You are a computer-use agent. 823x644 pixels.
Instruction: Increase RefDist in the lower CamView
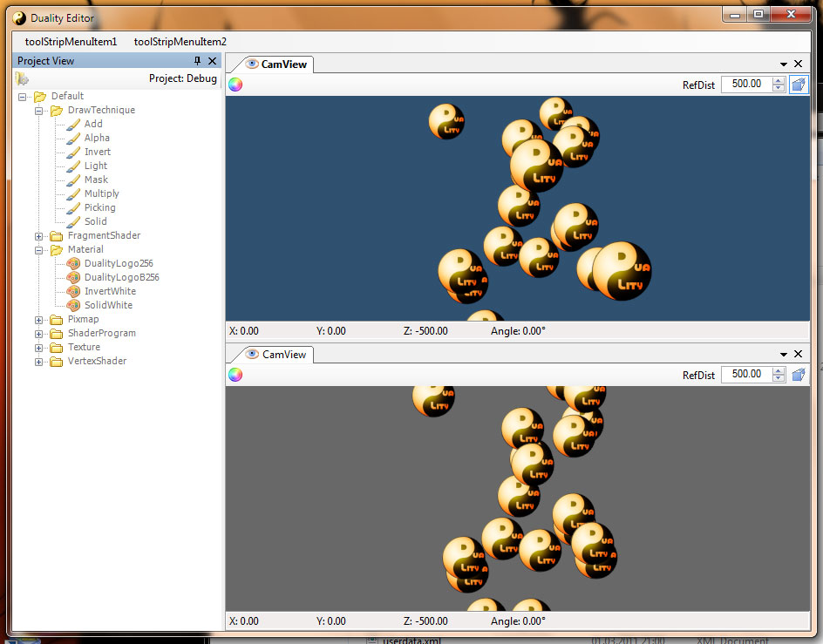click(x=779, y=371)
